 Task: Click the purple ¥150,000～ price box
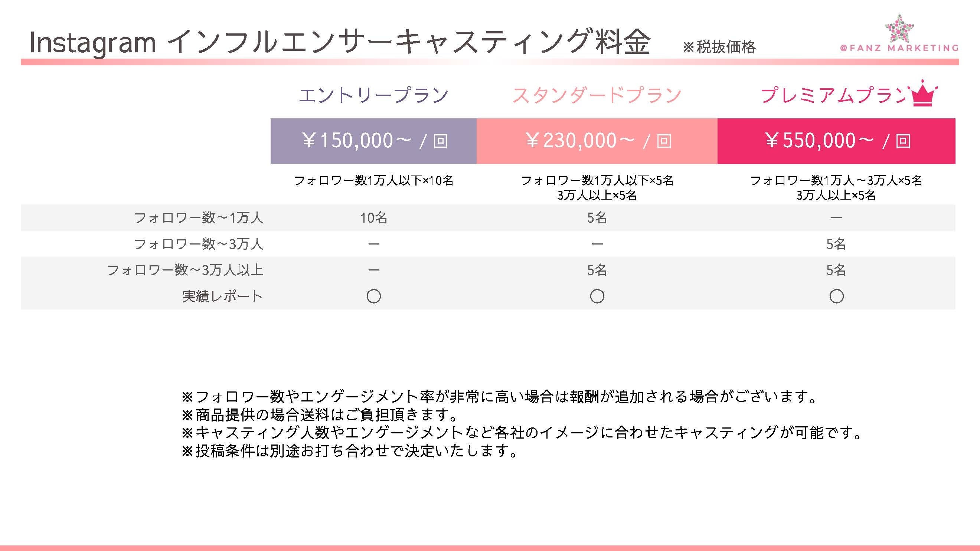click(373, 141)
